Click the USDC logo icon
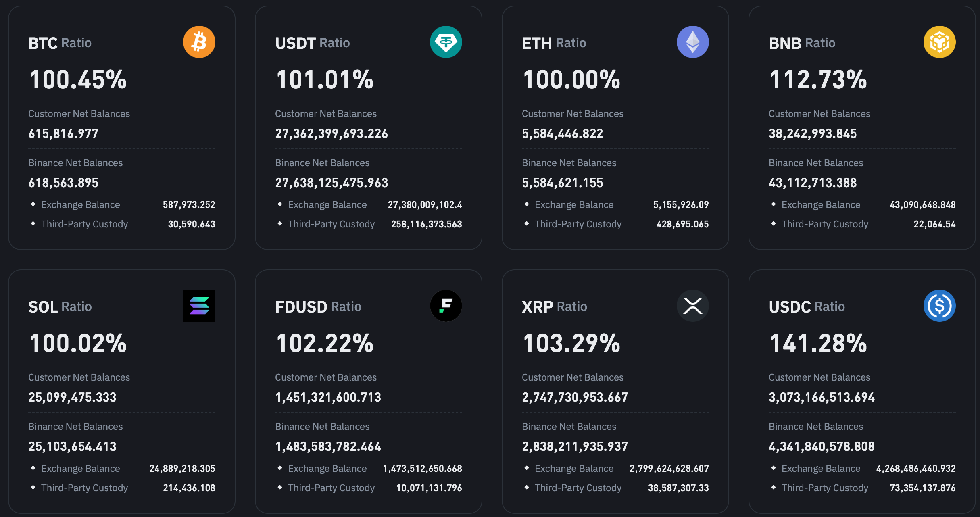The height and width of the screenshot is (517, 980). click(940, 306)
